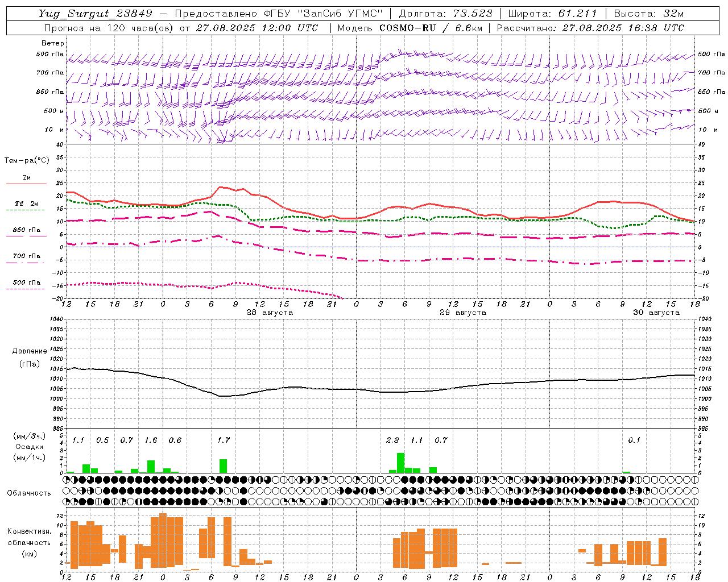This screenshot has width=728, height=582.
Task: Click the 'Облачность' cloud cover label
Action: click(x=29, y=493)
